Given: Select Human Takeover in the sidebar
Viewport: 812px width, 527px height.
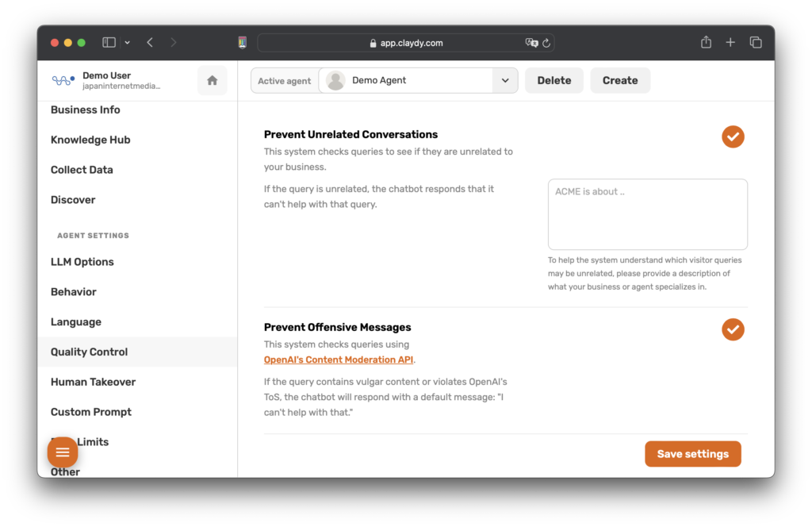Looking at the screenshot, I should [x=93, y=382].
